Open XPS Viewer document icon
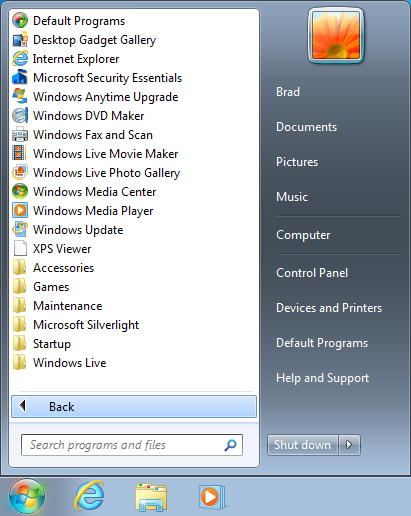Viewport: 411px width, 516px height. click(20, 249)
